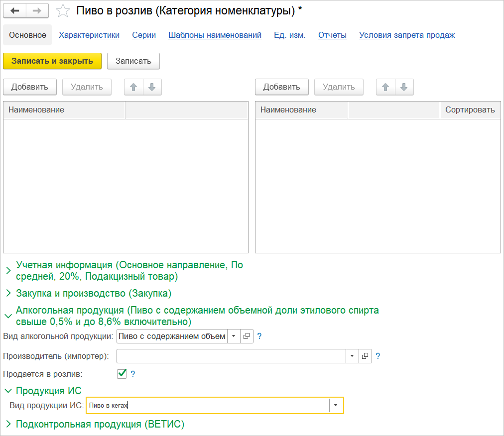504x436 pixels.
Task: Uncheck the Продается в розлив checkbox
Action: (x=122, y=374)
